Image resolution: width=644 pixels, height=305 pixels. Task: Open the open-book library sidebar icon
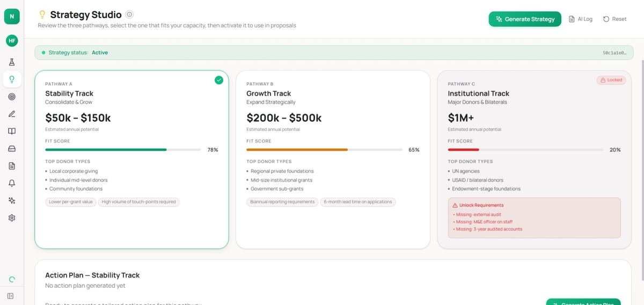click(x=12, y=131)
